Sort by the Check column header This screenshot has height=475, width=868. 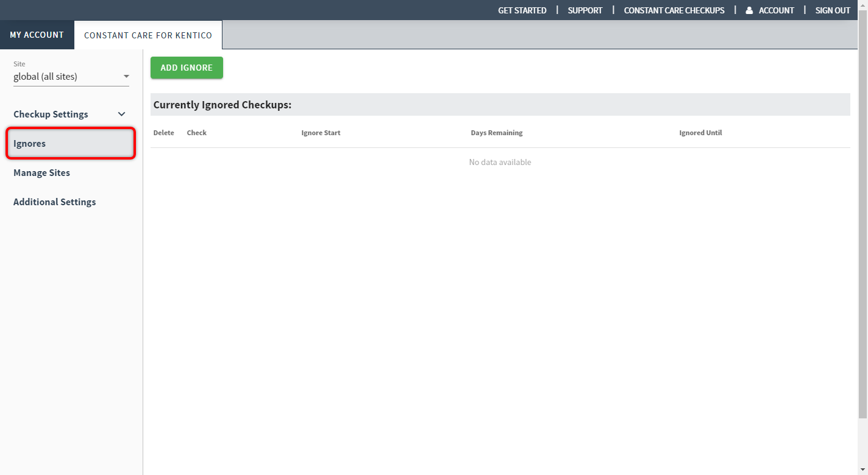coord(196,133)
